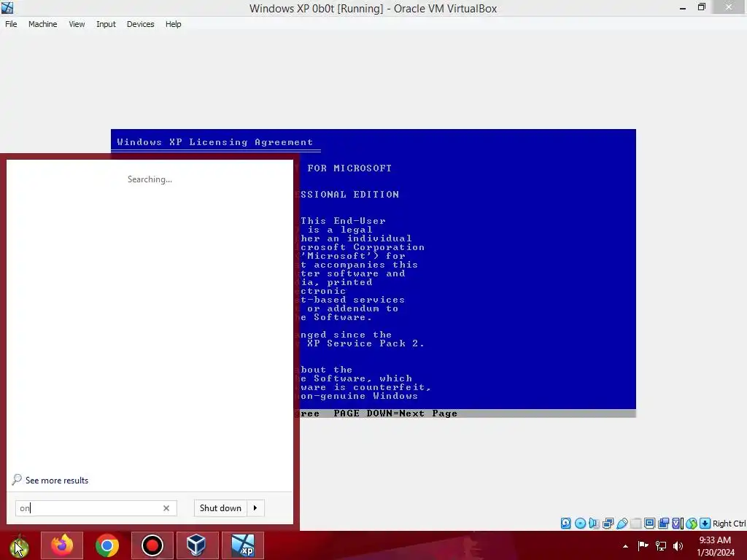Click the mouse integration status icon
Screen dimensions: 747x560
pyautogui.click(x=692, y=524)
